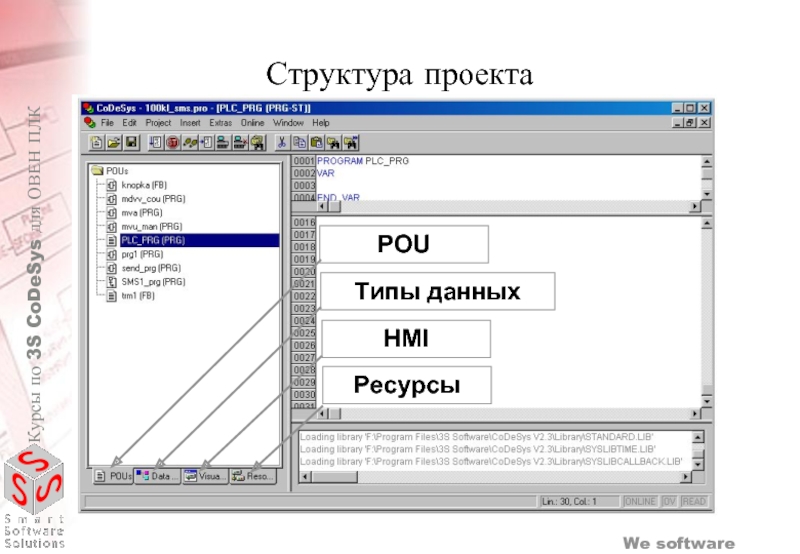Click the code editor scroll-down arrow
The height and width of the screenshot is (554, 800).
(x=707, y=401)
